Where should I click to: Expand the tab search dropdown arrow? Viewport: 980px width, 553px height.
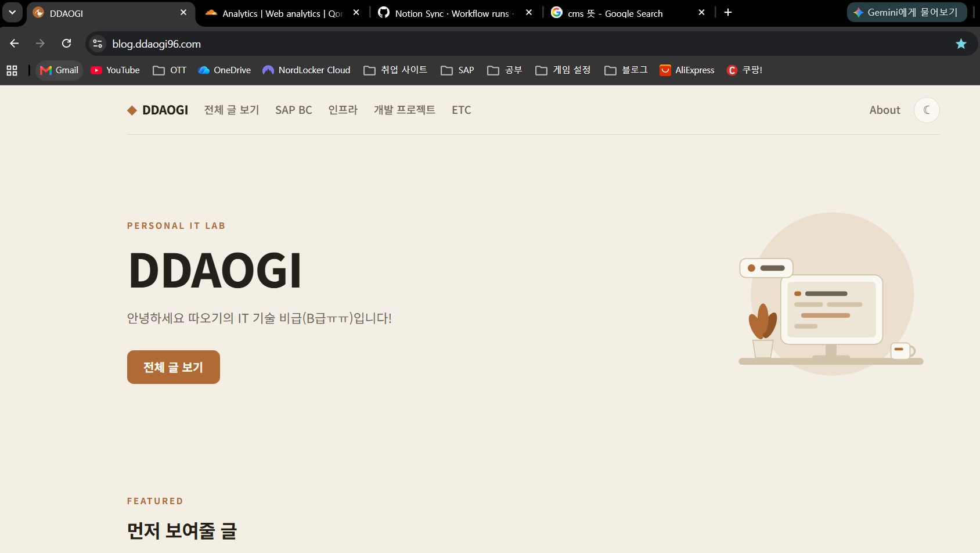(x=12, y=12)
